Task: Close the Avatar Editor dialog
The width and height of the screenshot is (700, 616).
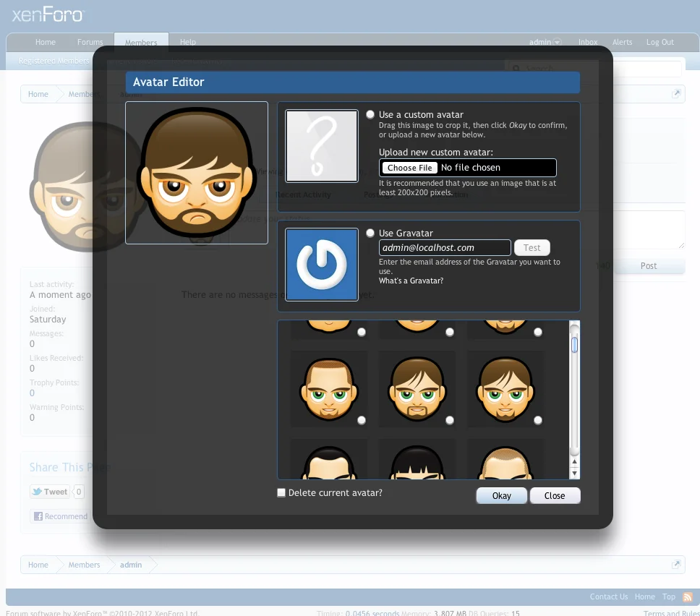Action: pyautogui.click(x=555, y=495)
